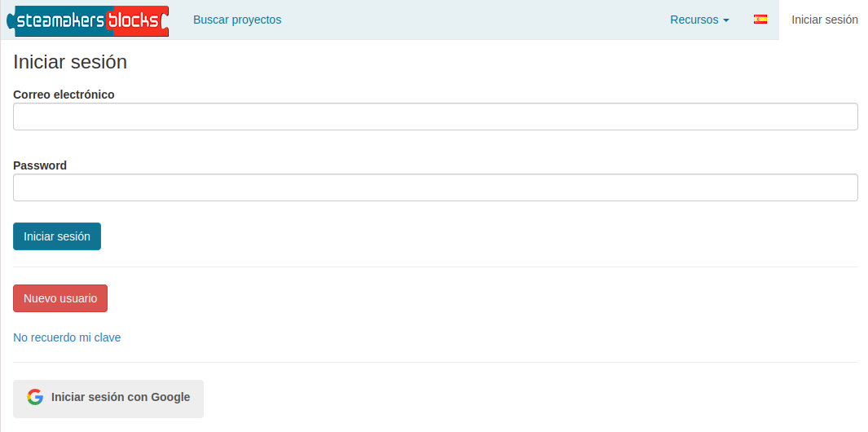
Task: Focus the Password input field
Action: [435, 187]
